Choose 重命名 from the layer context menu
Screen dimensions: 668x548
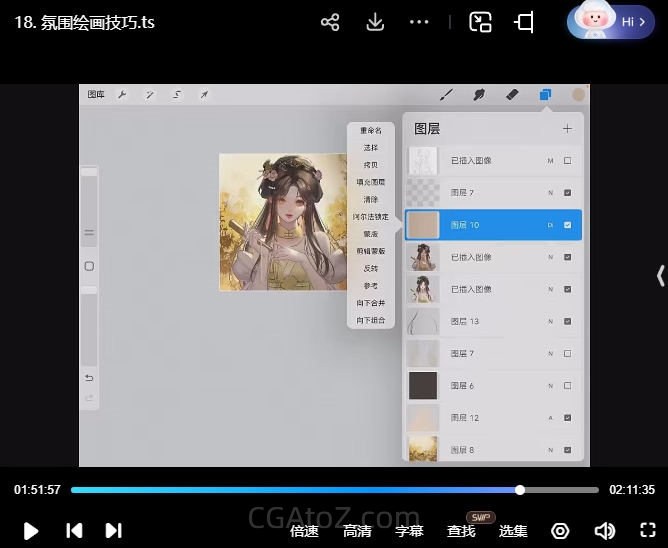(x=370, y=131)
